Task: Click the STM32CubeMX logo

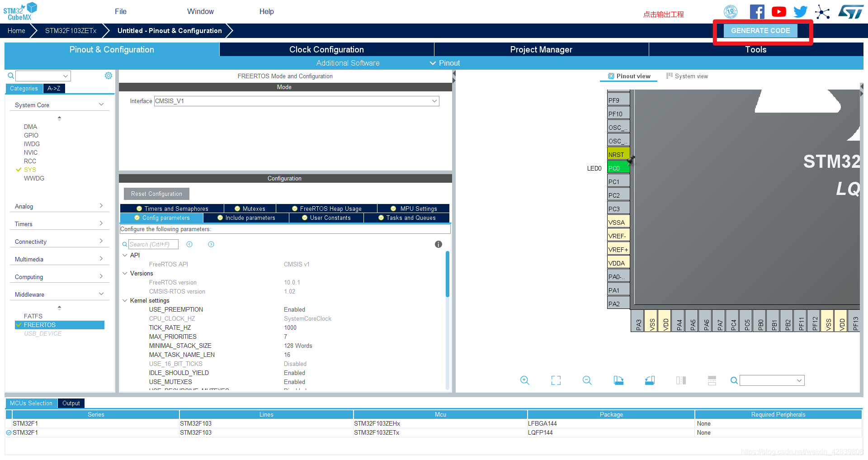Action: [x=20, y=12]
